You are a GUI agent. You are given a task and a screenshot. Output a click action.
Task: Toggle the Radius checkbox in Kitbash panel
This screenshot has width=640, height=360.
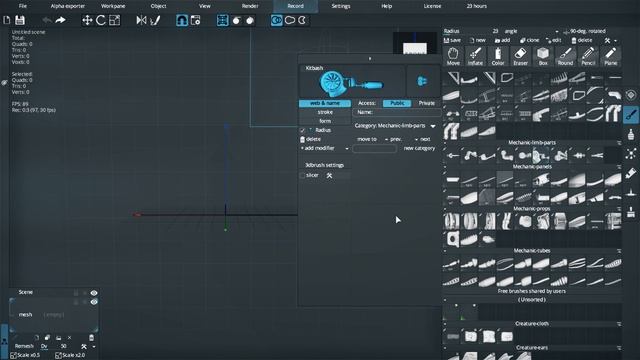coord(302,130)
